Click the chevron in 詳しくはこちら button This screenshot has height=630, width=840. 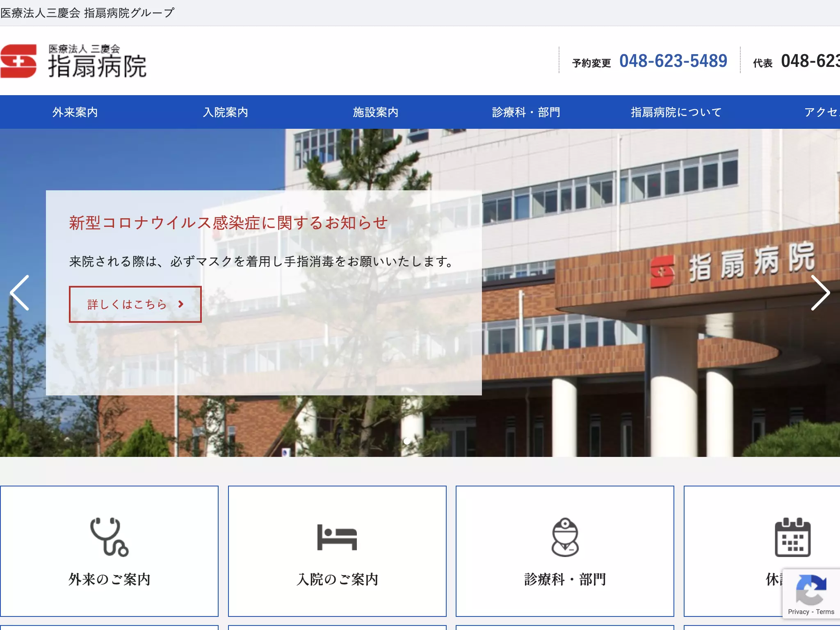(181, 304)
